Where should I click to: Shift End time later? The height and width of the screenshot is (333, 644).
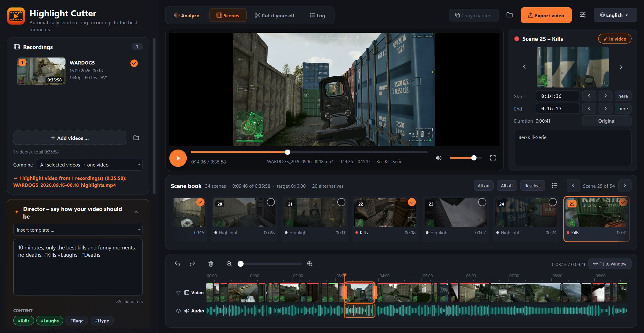(x=606, y=108)
